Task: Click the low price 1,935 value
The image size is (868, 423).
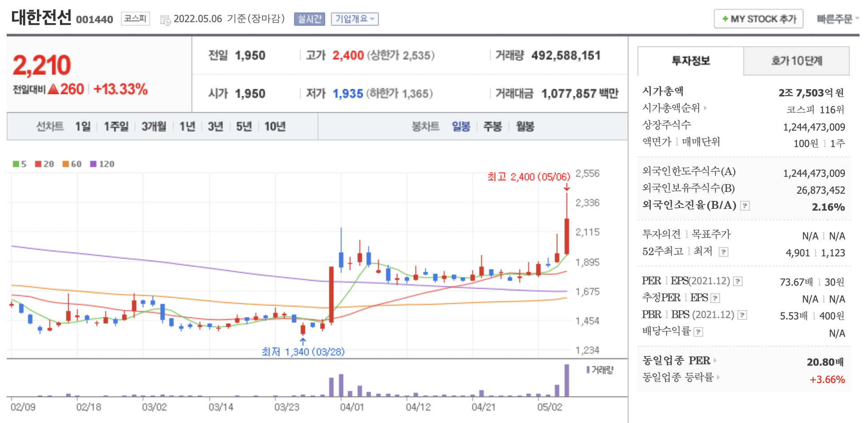Action: (348, 94)
